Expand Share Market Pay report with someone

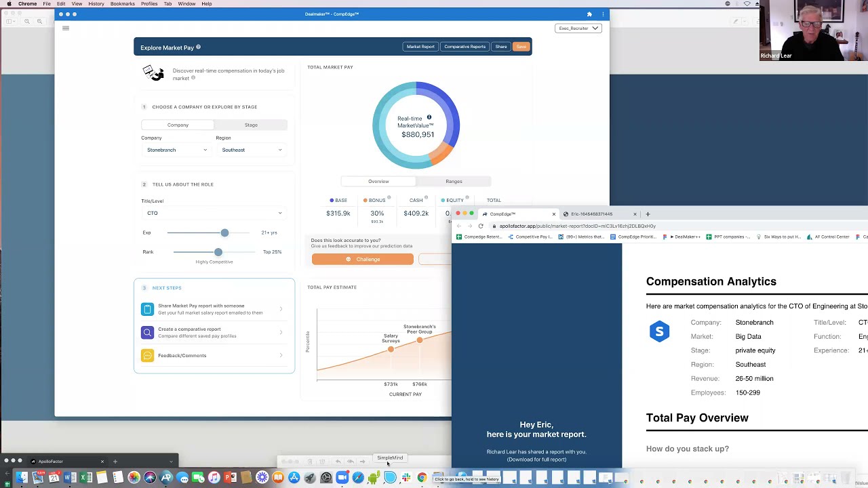point(214,309)
